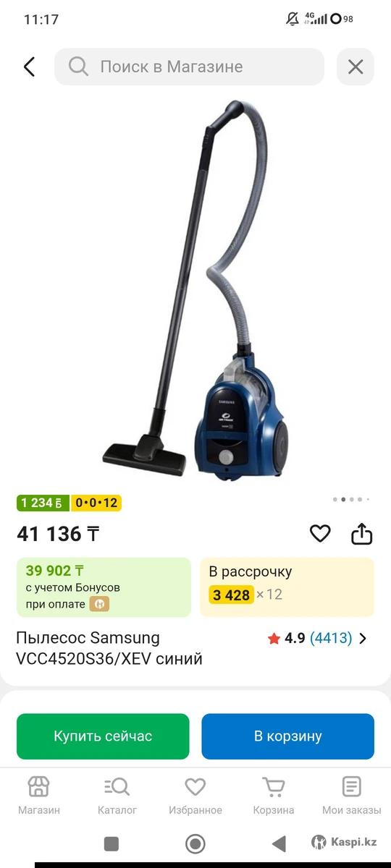This screenshot has height=868, width=391.
Task: Open the Каталог tab
Action: pyautogui.click(x=117, y=796)
